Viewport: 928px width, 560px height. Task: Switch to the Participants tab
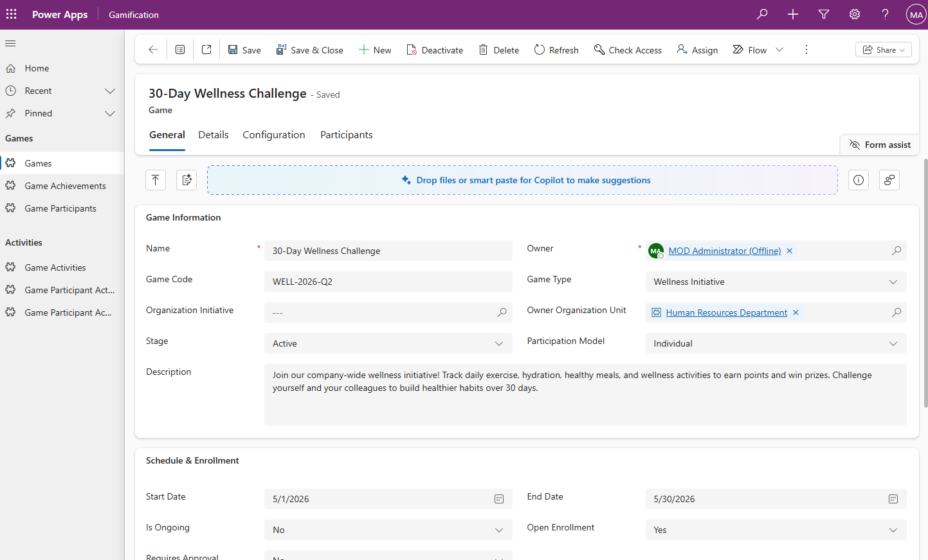[347, 135]
